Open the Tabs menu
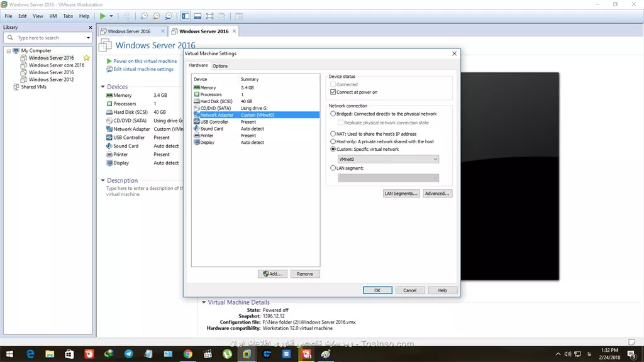 tap(68, 16)
